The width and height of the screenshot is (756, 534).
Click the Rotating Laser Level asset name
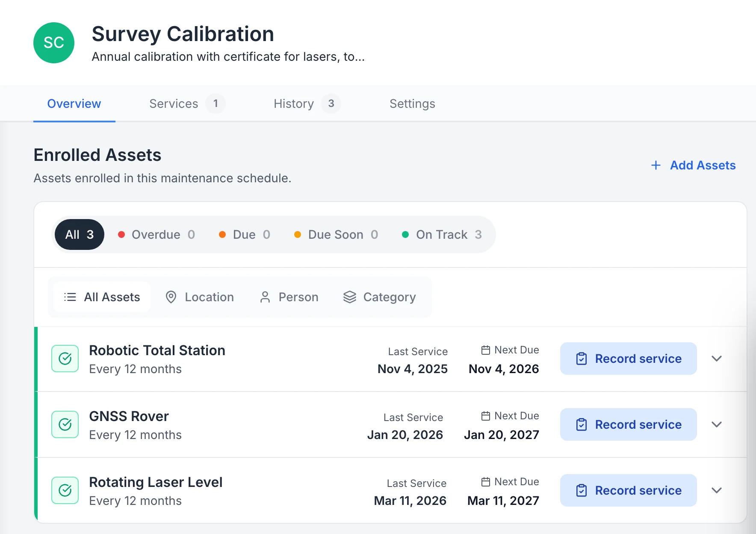click(x=156, y=482)
